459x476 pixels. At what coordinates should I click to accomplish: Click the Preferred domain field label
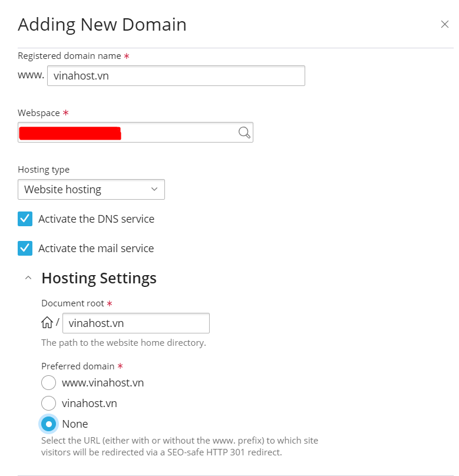click(x=78, y=366)
